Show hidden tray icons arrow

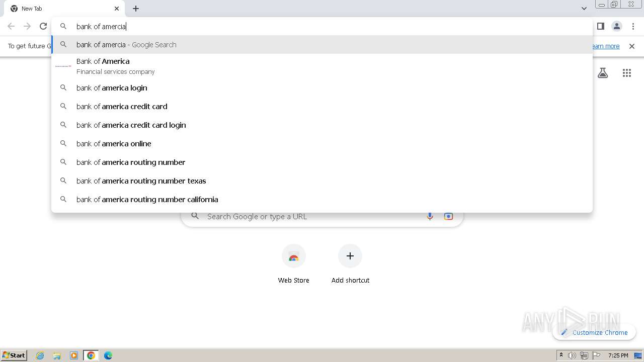click(561, 355)
